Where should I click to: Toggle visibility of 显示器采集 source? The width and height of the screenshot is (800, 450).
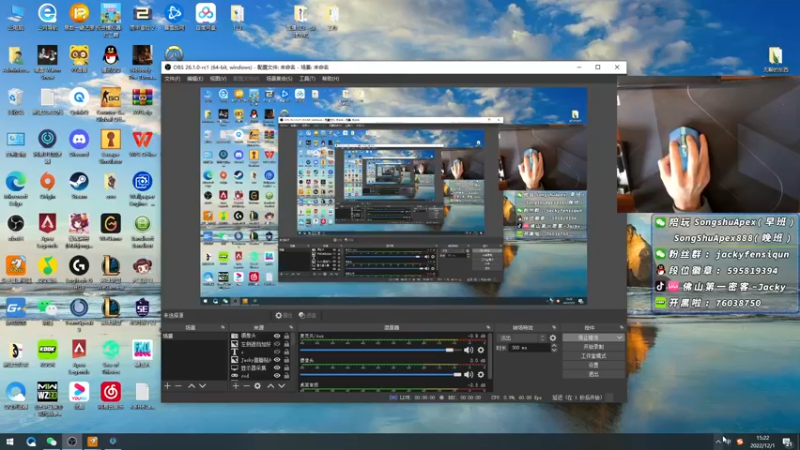click(277, 367)
